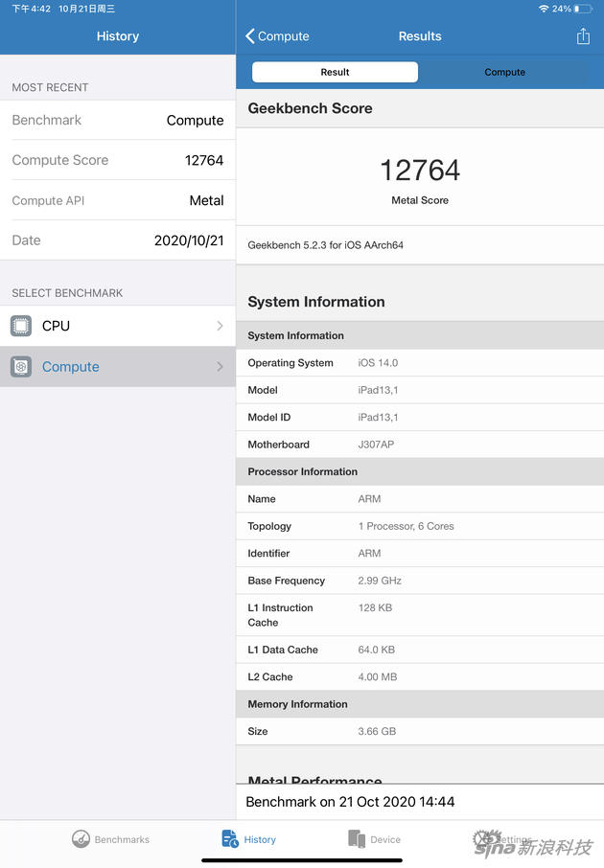Select the History bottom tab label

(260, 840)
